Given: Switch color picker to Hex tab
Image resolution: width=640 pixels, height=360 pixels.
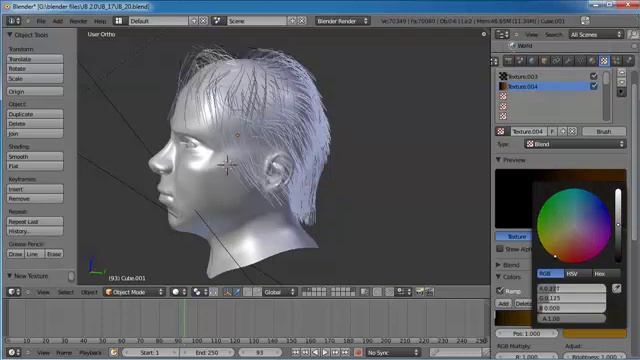Looking at the screenshot, I should (606, 273).
